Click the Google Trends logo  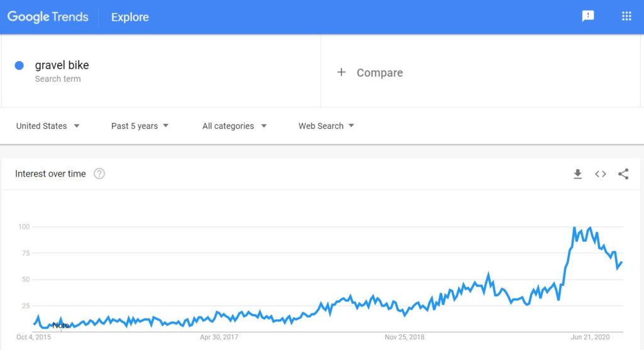tap(48, 17)
